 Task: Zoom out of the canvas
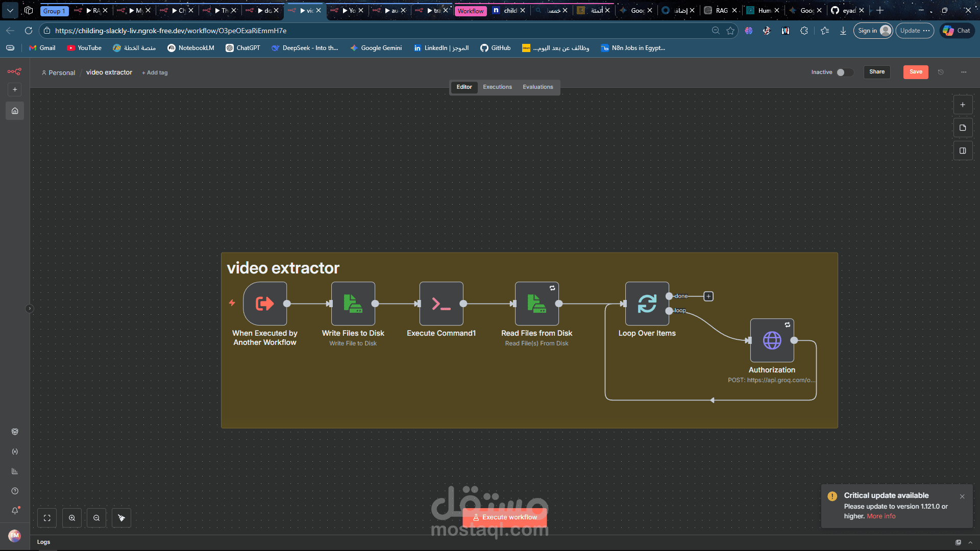(x=96, y=518)
